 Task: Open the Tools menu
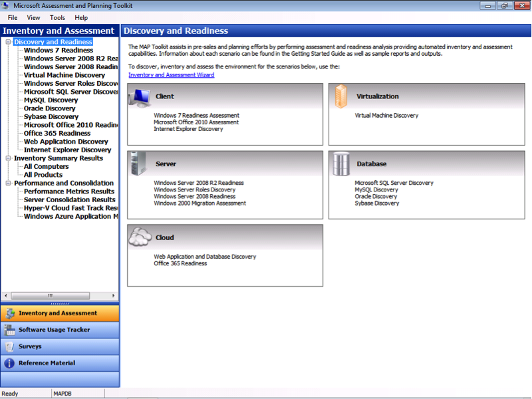(x=57, y=18)
